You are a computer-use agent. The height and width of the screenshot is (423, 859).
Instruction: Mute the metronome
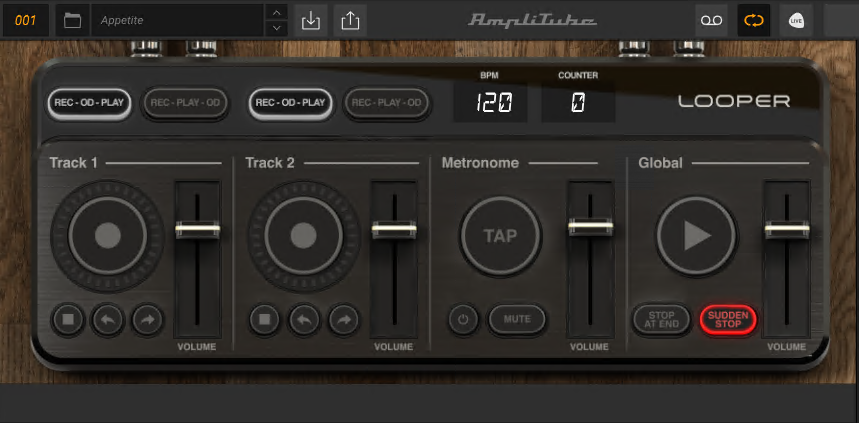(517, 320)
